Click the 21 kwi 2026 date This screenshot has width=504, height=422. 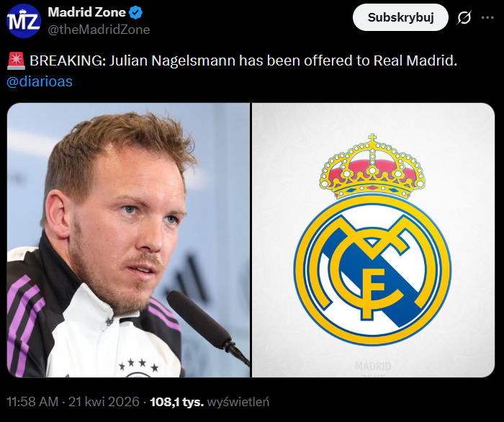104,402
